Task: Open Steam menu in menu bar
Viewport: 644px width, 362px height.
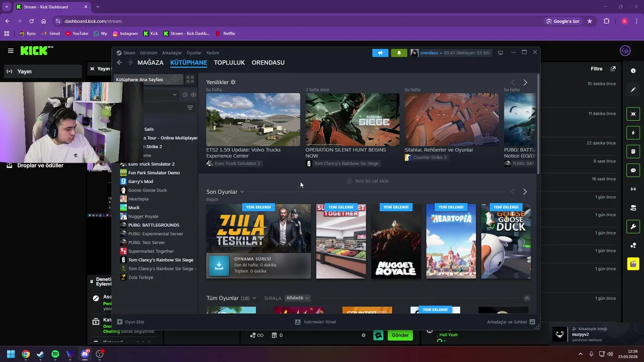Action: (129, 53)
